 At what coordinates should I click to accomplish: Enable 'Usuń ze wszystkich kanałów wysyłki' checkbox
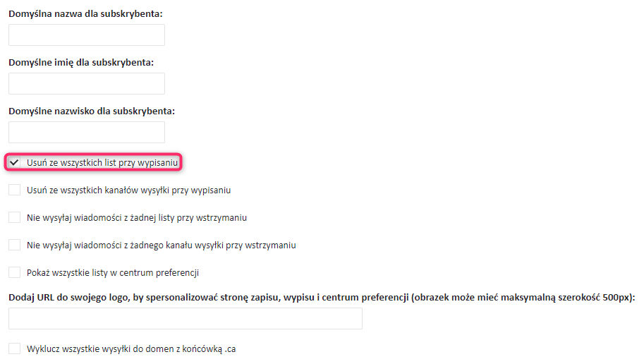pyautogui.click(x=14, y=190)
